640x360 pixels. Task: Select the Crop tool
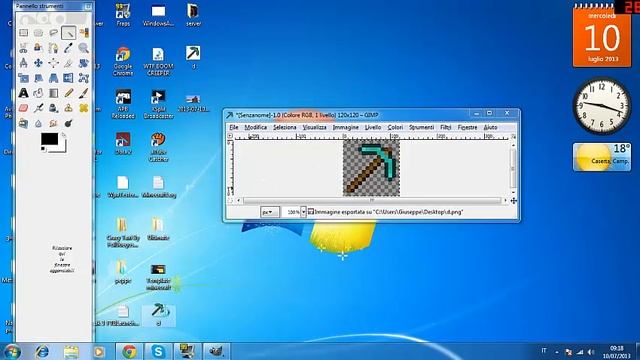coord(69,63)
